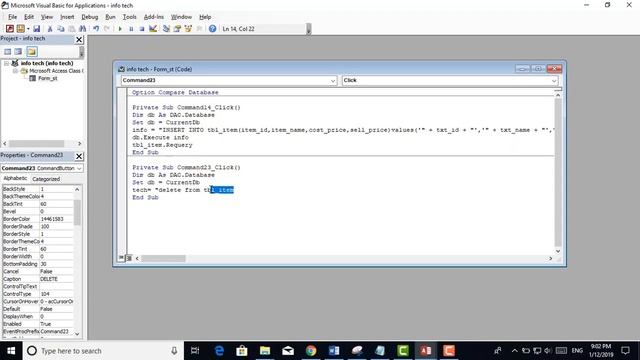Viewport: 640px width, 360px height.
Task: Select the BorderColor property value 14461583
Action: [56, 219]
